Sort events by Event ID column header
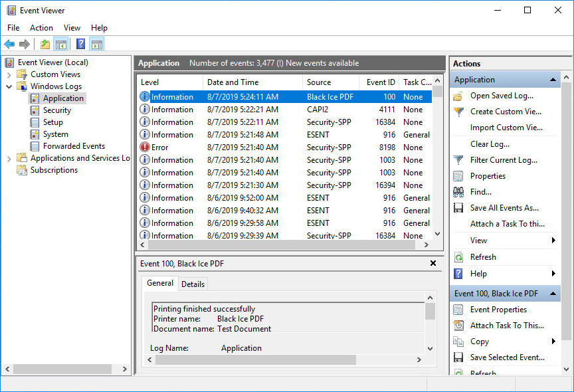This screenshot has height=392, width=574. click(x=381, y=82)
